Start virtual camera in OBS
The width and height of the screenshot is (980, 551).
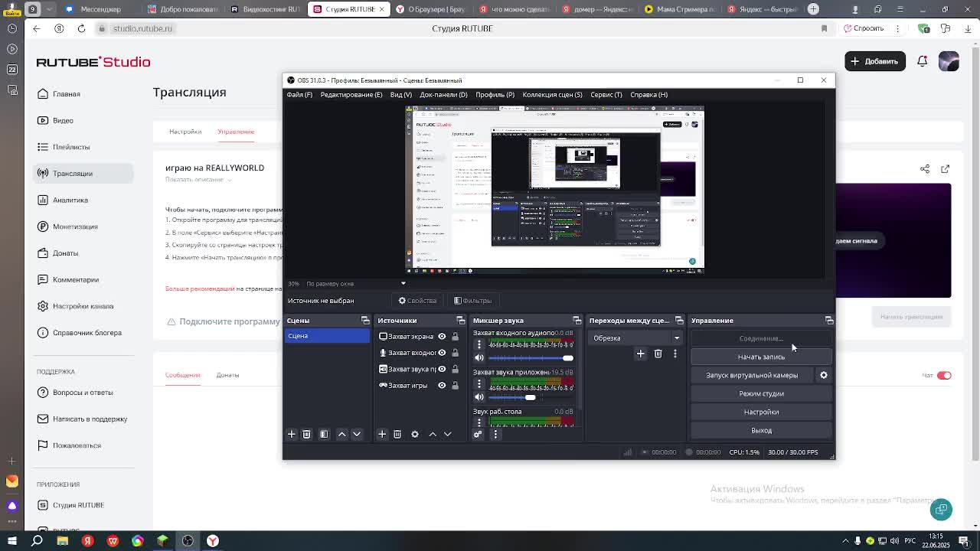(x=752, y=375)
